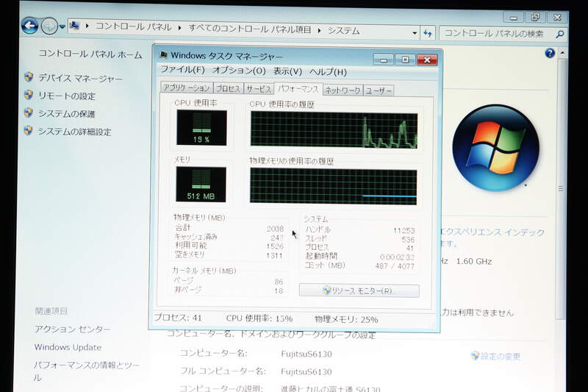Click 物理メモリの使用率の履歴 graph
Image resolution: width=588 pixels, height=392 pixels.
tap(334, 186)
